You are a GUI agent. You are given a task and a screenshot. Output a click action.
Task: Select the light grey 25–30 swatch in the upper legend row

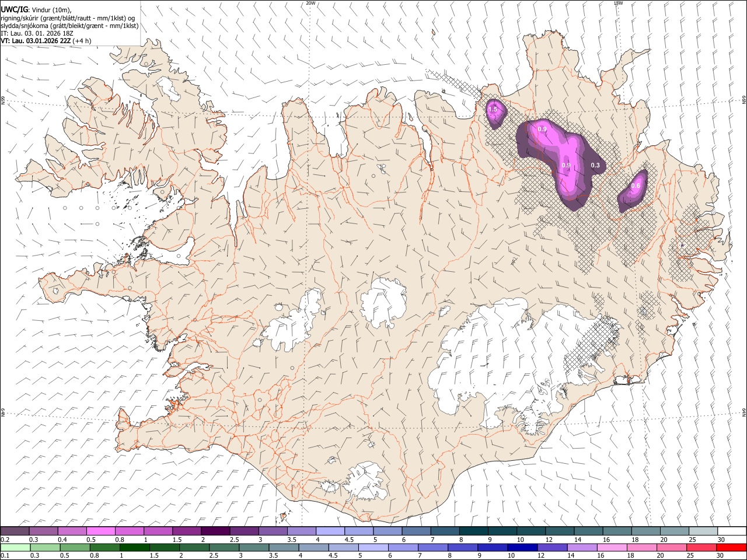point(702,531)
